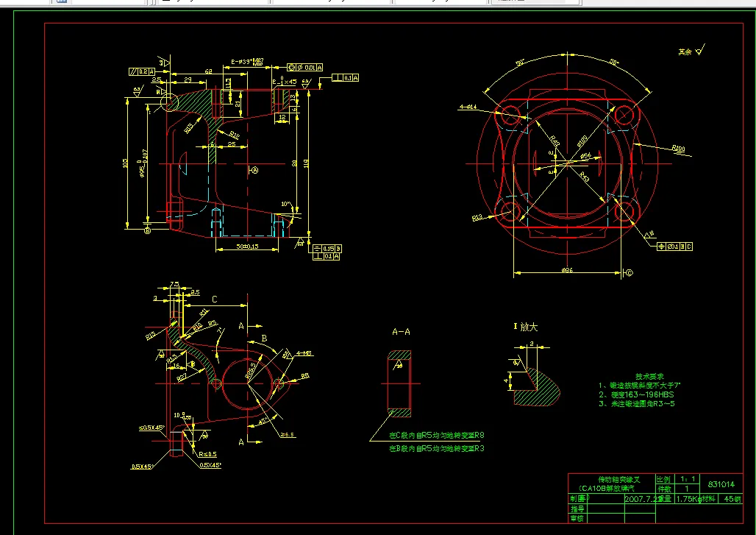Image resolution: width=756 pixels, height=535 pixels.
Task: Select the datum A circle on the centerline
Action: [x=254, y=170]
